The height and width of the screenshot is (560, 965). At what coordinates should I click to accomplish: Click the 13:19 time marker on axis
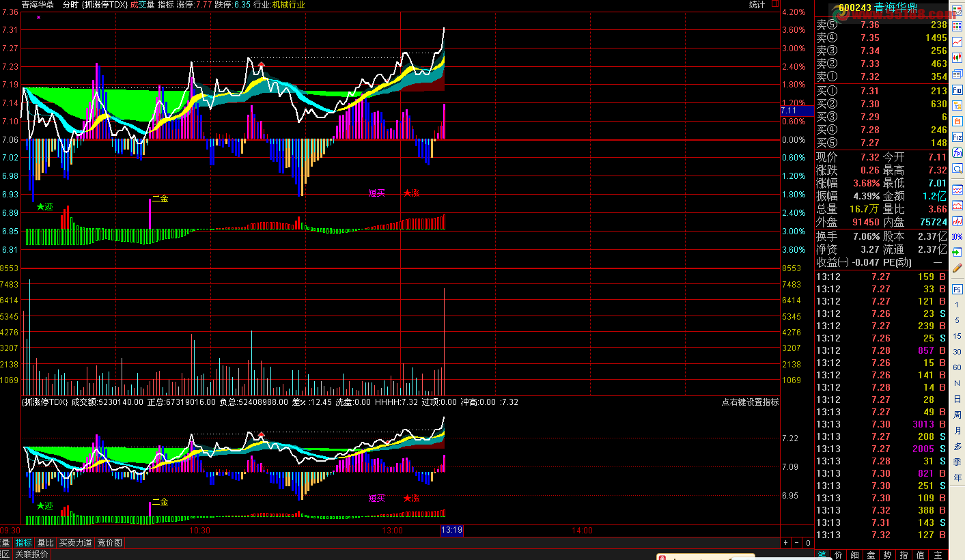(452, 531)
